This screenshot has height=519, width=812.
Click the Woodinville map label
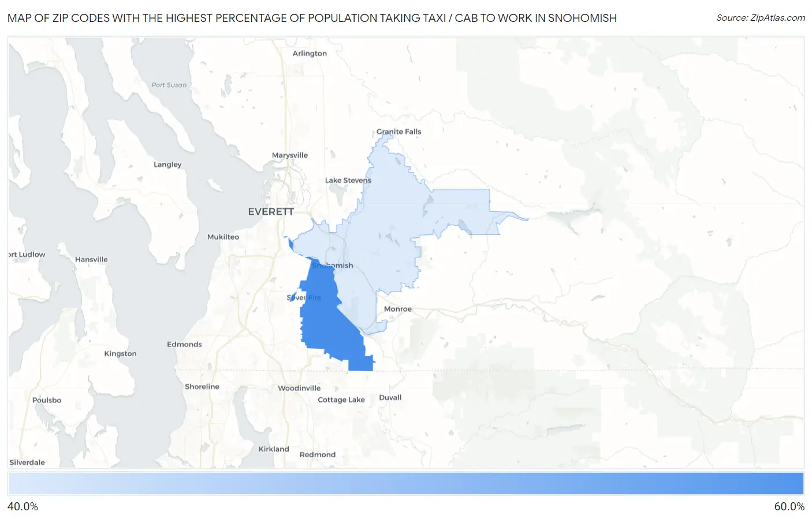coord(299,388)
